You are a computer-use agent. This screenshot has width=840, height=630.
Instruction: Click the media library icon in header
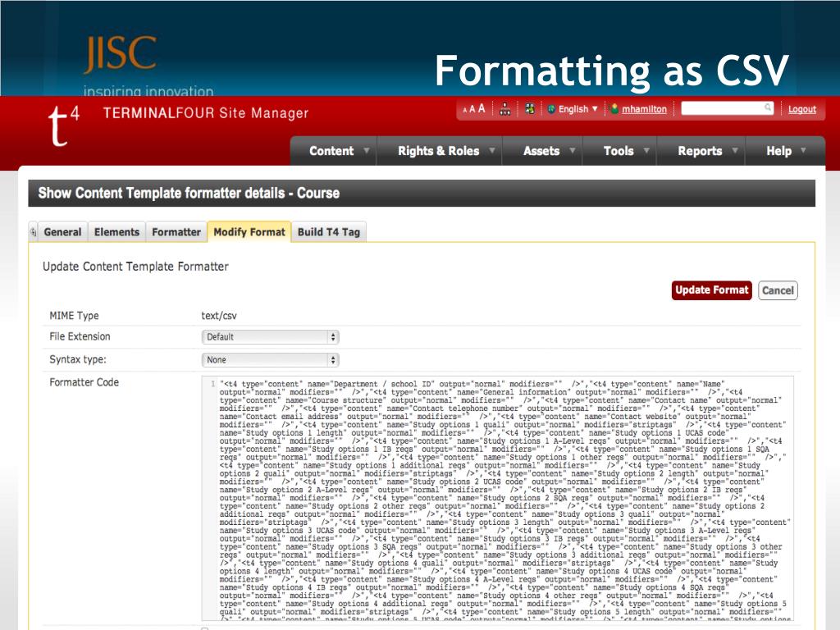[x=530, y=109]
